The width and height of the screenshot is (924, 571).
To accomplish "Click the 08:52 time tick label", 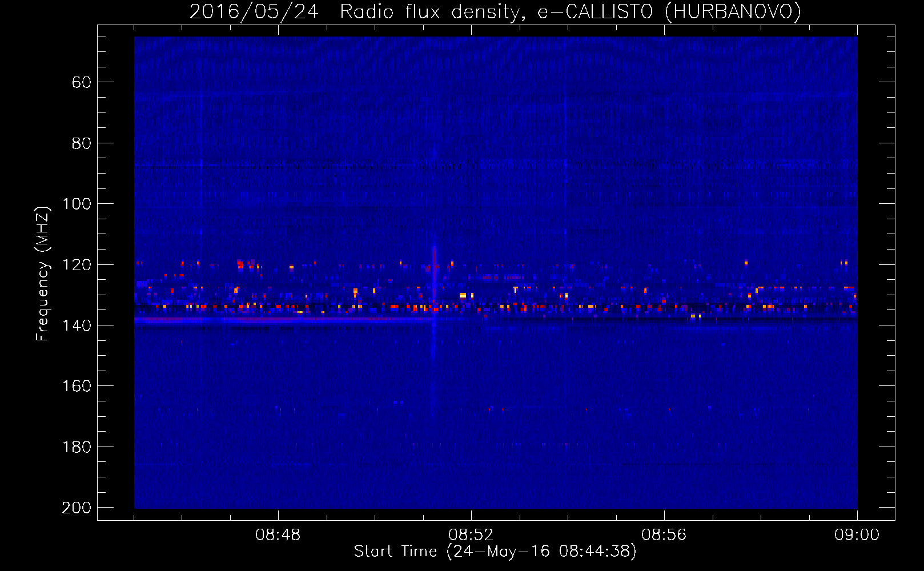I will [x=471, y=535].
